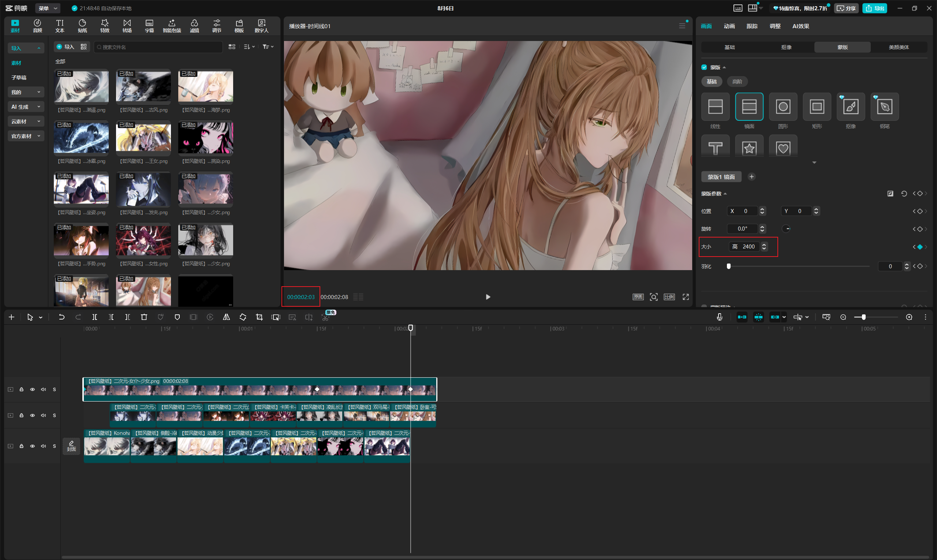Click the 分享 share button
Viewport: 937px width, 560px height.
[x=847, y=8]
